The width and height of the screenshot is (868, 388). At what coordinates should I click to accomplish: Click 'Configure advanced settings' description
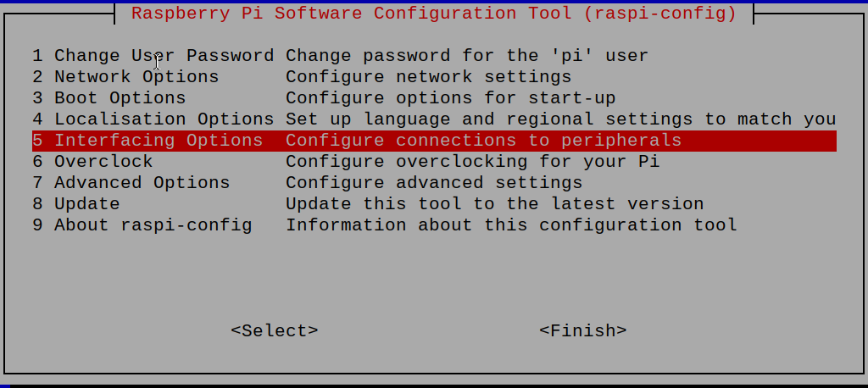(x=434, y=183)
